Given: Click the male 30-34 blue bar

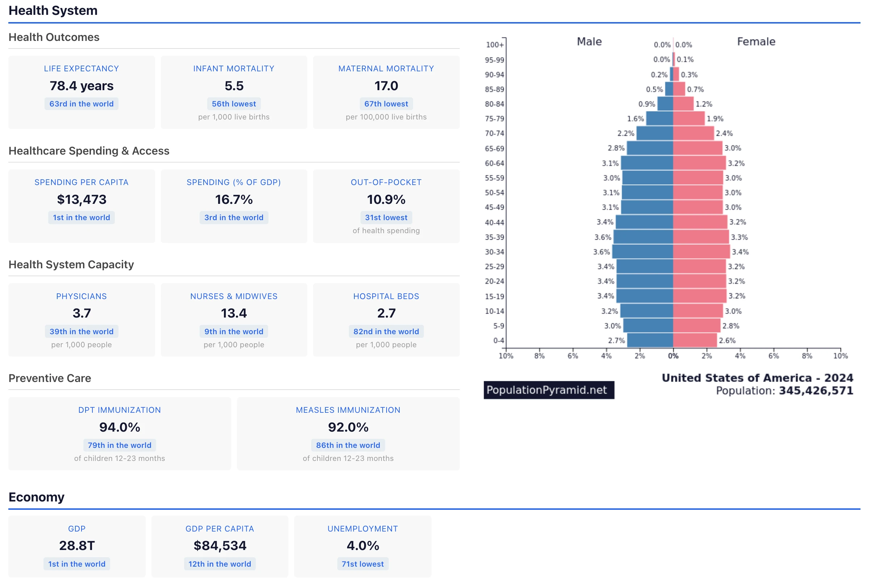Looking at the screenshot, I should tap(642, 252).
